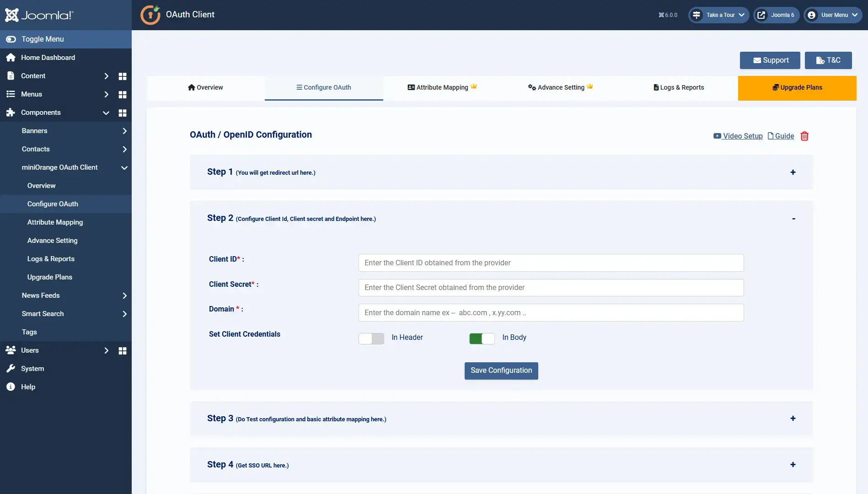Image resolution: width=868 pixels, height=494 pixels.
Task: Select the Components puzzle icon grid shortcut
Action: [x=122, y=113]
